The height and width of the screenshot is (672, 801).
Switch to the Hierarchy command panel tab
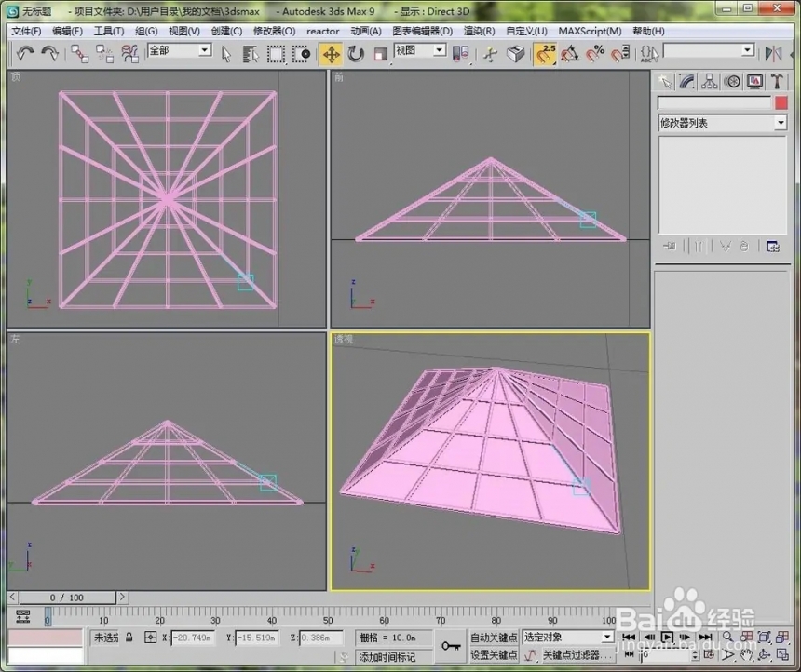[710, 82]
